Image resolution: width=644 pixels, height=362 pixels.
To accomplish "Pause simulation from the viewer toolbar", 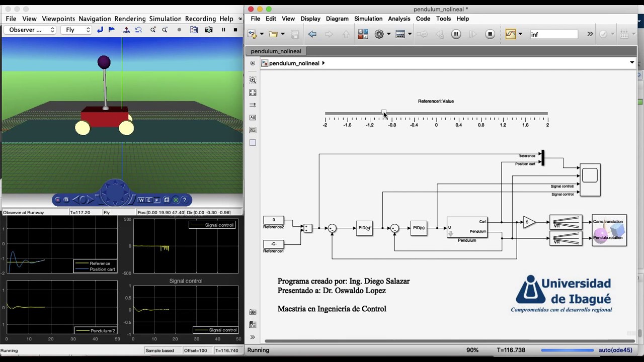I will tap(224, 30).
